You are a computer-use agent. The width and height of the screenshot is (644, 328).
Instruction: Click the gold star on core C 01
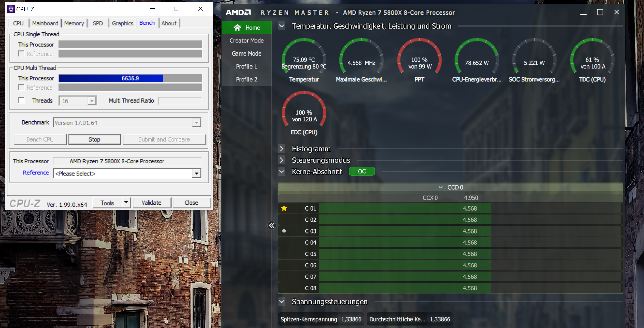pyautogui.click(x=284, y=208)
